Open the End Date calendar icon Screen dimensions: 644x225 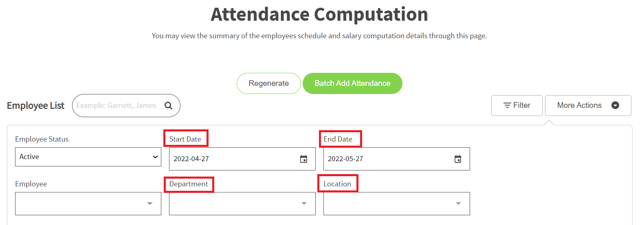458,159
